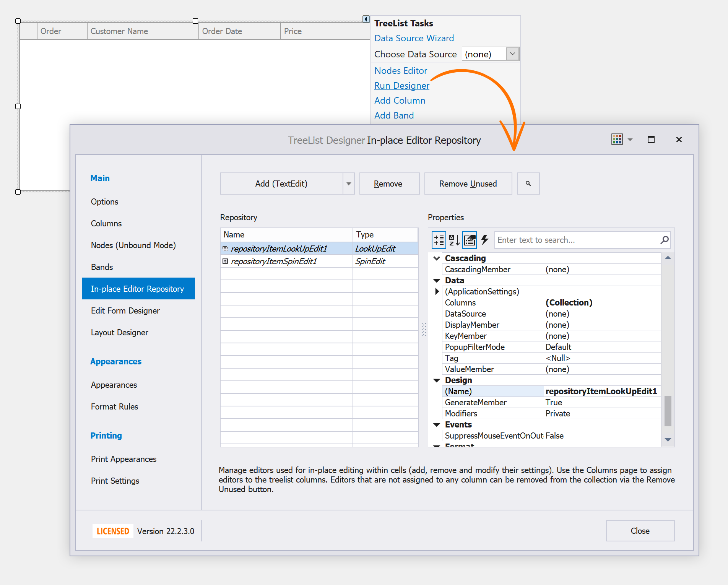Click the Remove Unused button
728x585 pixels.
click(x=468, y=184)
